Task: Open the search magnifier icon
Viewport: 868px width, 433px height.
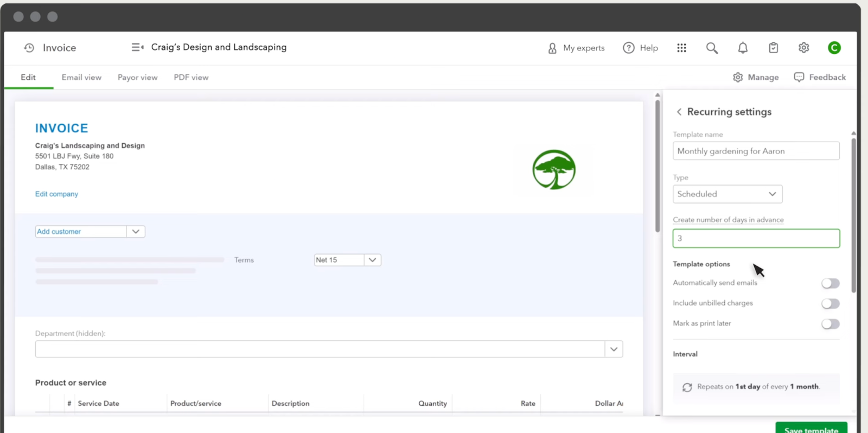Action: (x=712, y=48)
